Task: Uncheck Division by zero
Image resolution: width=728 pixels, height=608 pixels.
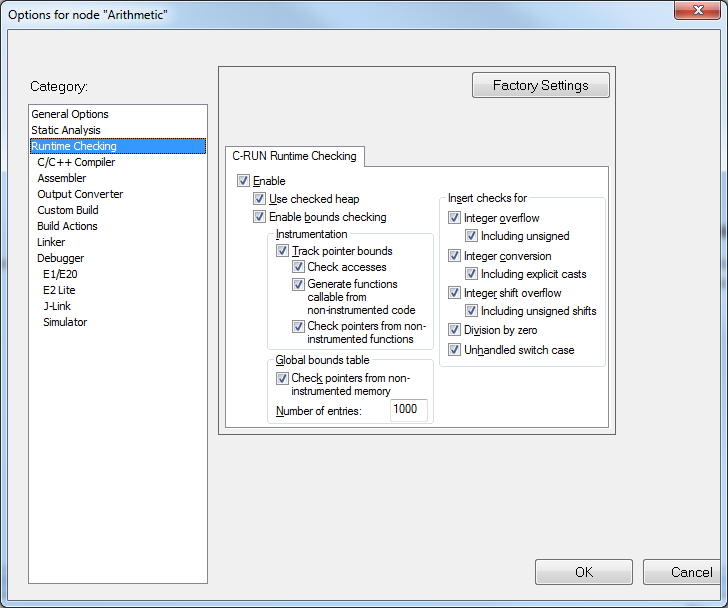Action: tap(455, 330)
